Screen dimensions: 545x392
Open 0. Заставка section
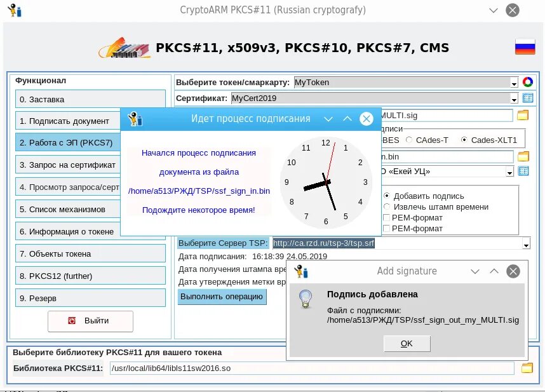click(90, 99)
